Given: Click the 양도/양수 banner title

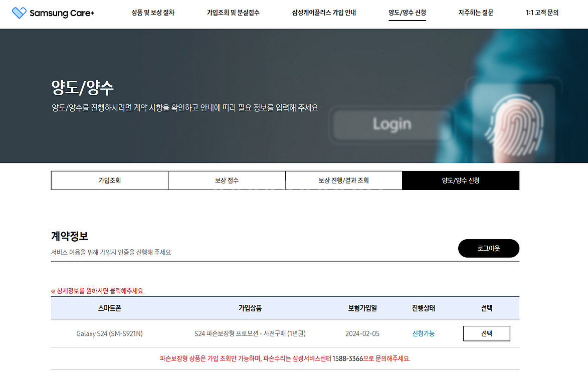Looking at the screenshot, I should point(83,88).
